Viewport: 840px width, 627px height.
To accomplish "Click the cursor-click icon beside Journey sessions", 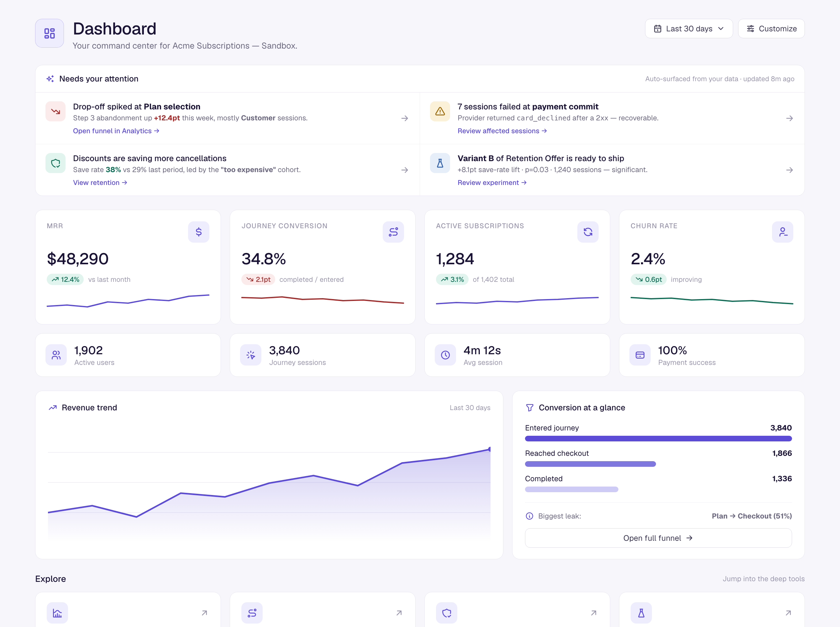I will coord(251,355).
